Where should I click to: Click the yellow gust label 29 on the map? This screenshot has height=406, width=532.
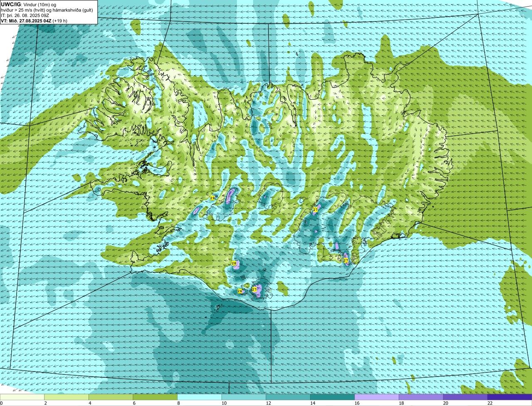(x=212, y=198)
